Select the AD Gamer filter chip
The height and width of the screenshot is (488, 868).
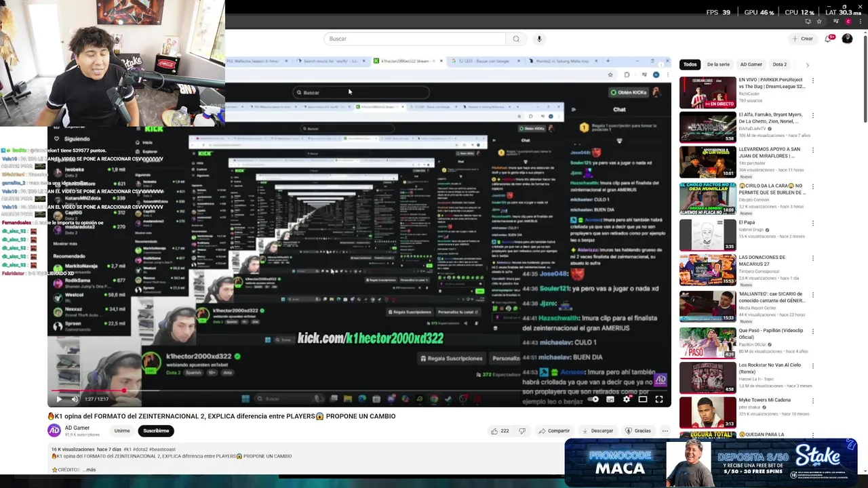(x=751, y=64)
